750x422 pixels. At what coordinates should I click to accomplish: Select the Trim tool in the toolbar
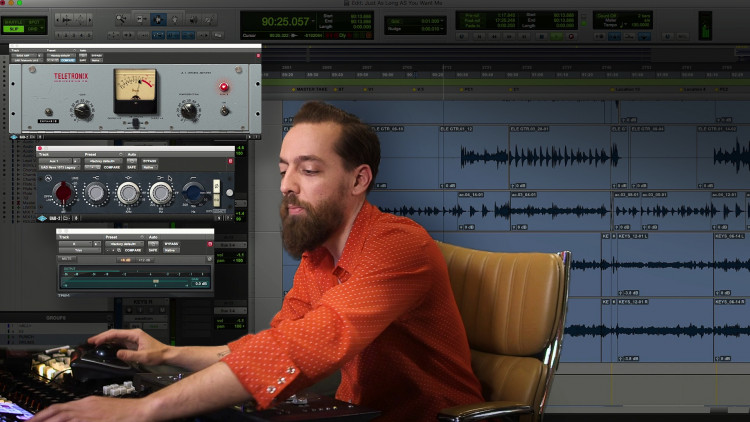click(142, 20)
